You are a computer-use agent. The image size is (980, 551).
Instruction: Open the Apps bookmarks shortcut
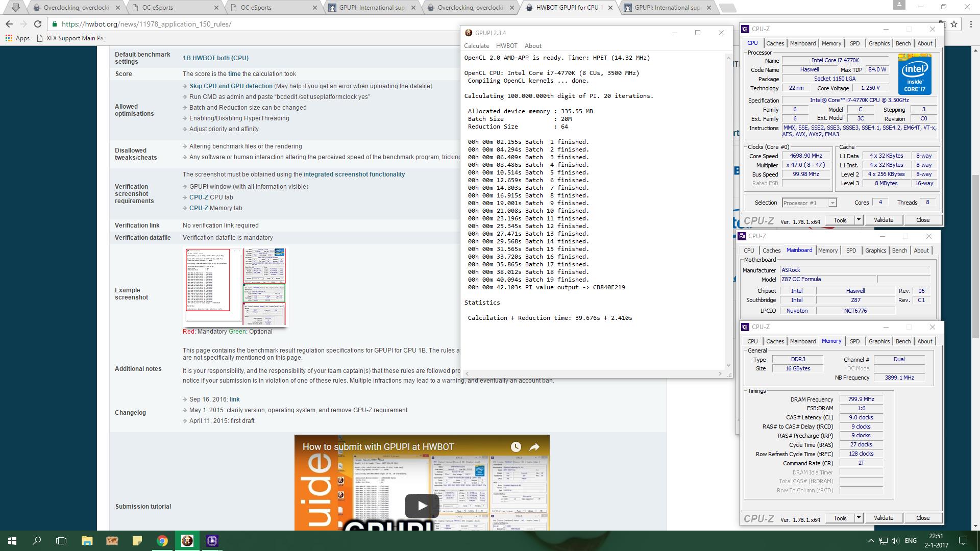pyautogui.click(x=17, y=38)
